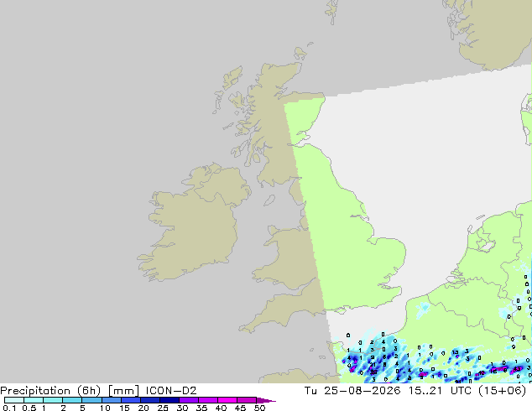Click the '2' legend scale label
Screen dimensions: 532x411
63,408
